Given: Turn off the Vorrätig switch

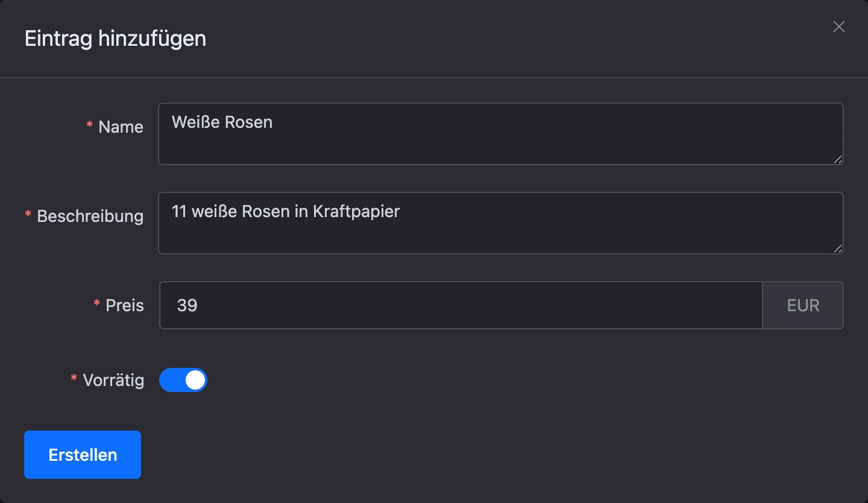Looking at the screenshot, I should pyautogui.click(x=183, y=380).
